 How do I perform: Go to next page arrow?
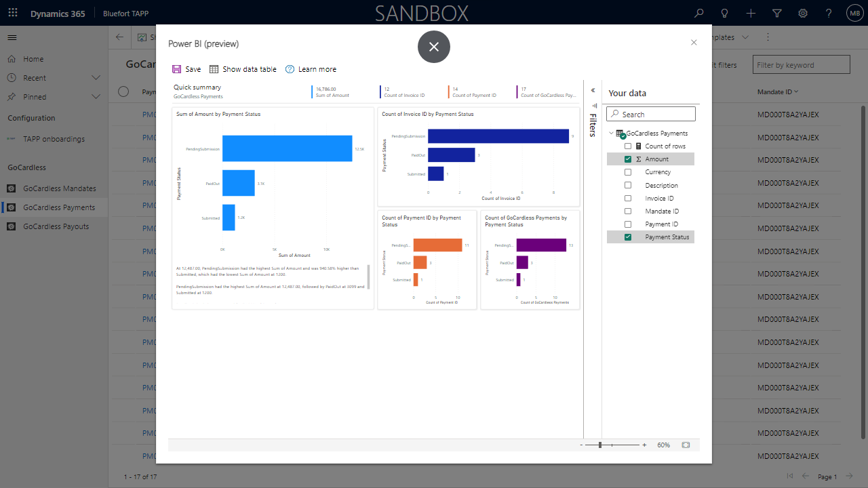tap(848, 476)
